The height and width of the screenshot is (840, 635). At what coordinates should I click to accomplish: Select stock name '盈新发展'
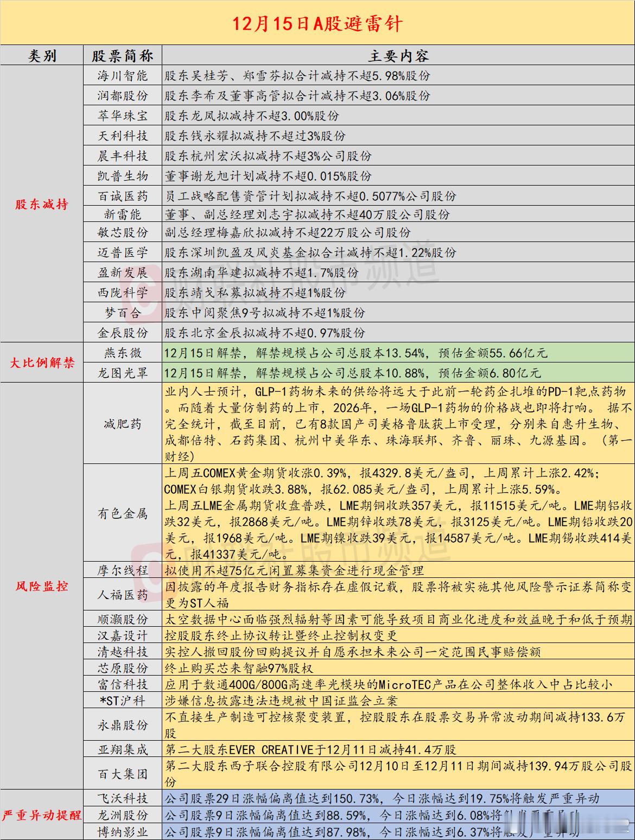pos(123,272)
